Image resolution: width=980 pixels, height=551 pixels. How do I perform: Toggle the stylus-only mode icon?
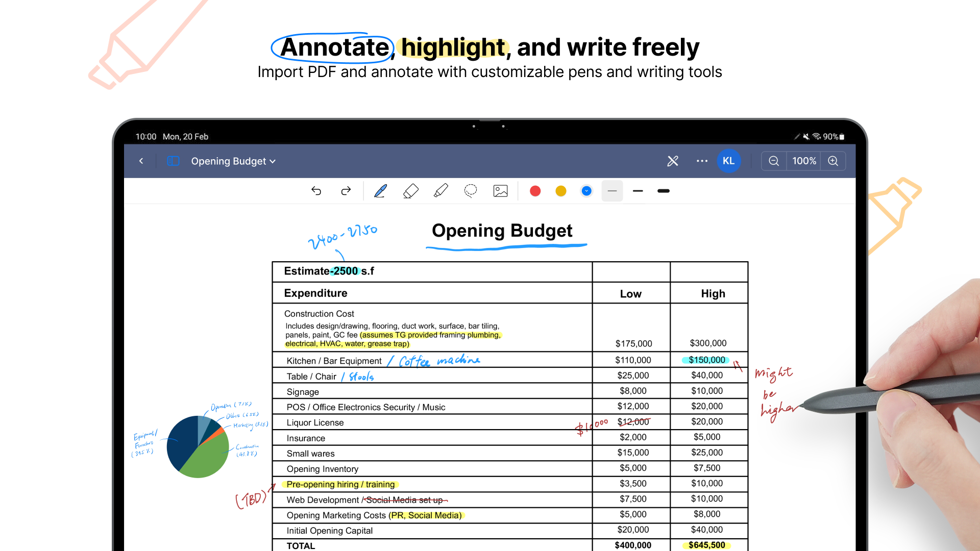[672, 161]
